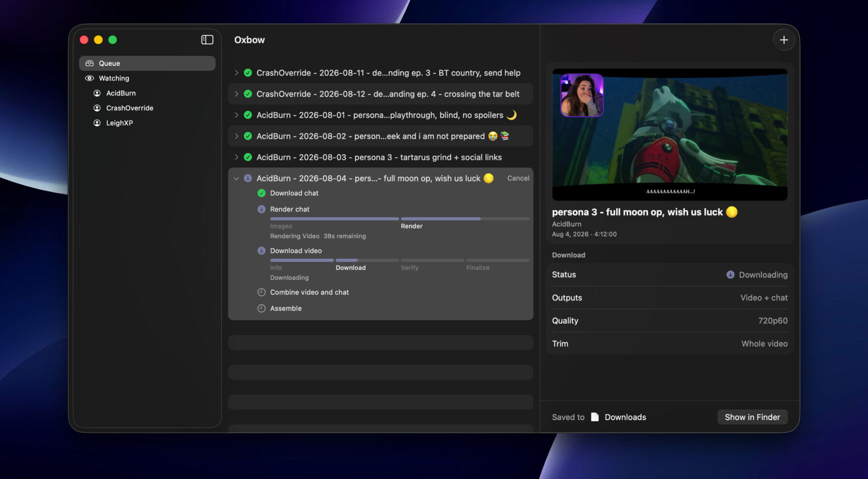Viewport: 868px width, 479px height.
Task: Click 'Rendering Video 38s remaining' text
Action: click(x=318, y=236)
